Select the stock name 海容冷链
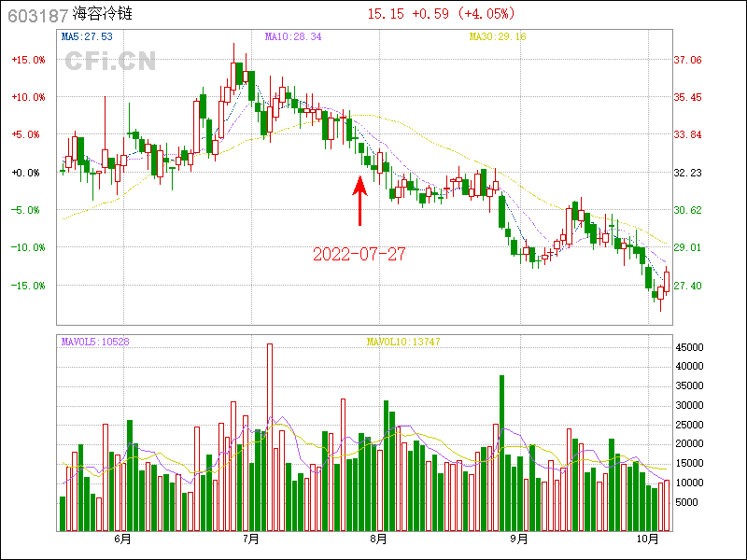 (x=103, y=14)
